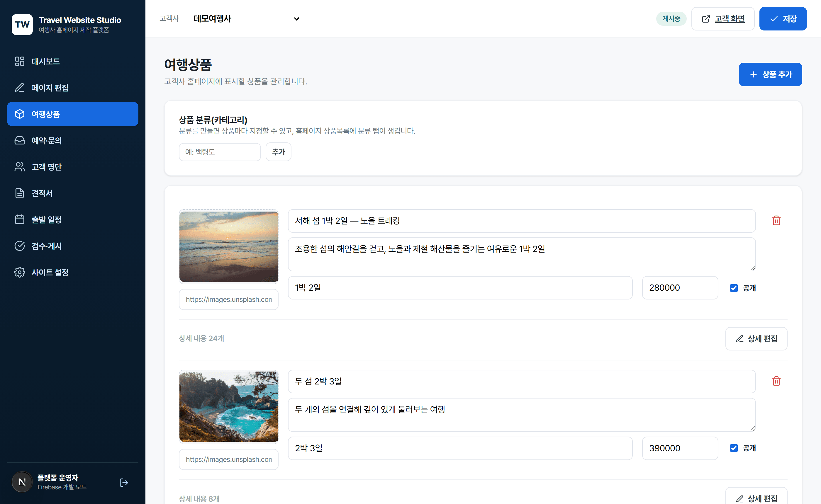Click the 상품 분류(카테고리) heading
This screenshot has width=821, height=504.
click(x=213, y=120)
